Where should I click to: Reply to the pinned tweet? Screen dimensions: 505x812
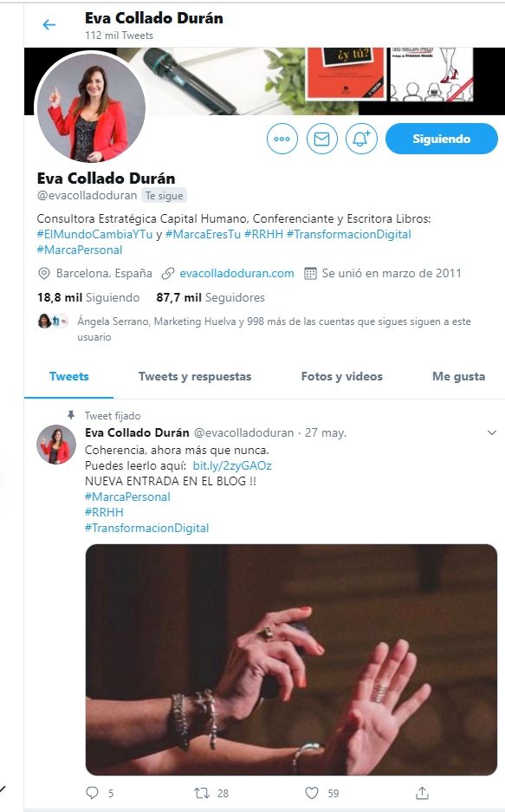[93, 793]
